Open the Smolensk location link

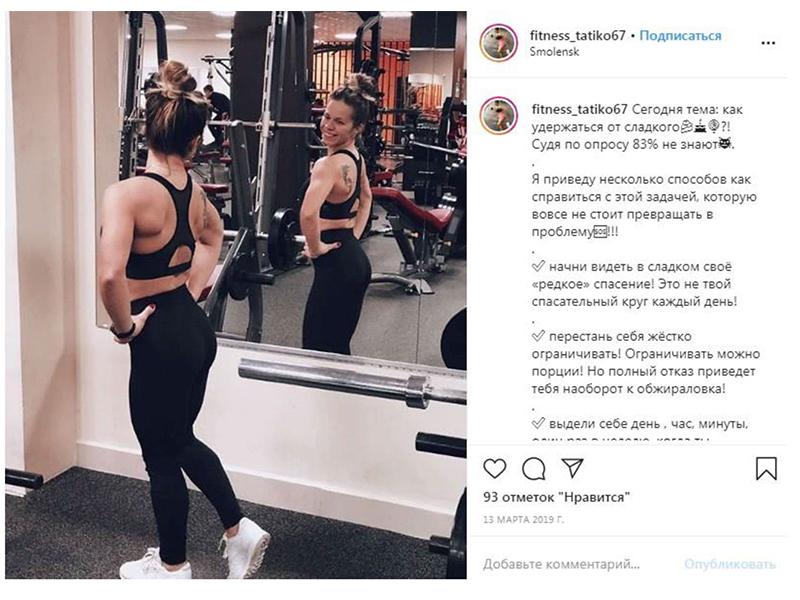[554, 52]
